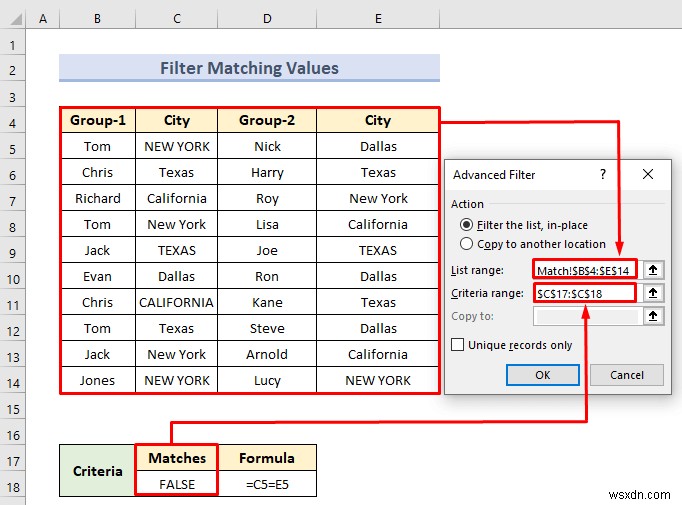Click the Criteria range input field
The image size is (682, 505).
coord(585,293)
